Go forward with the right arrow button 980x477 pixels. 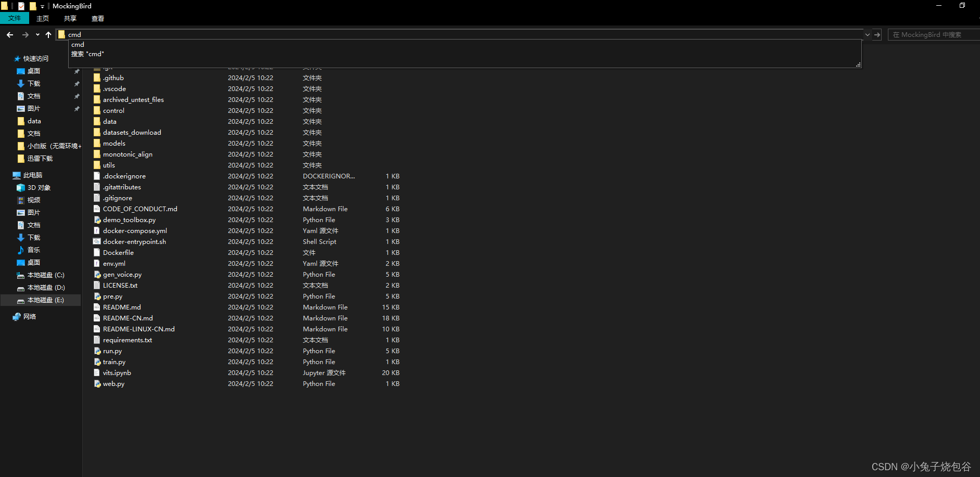pos(25,35)
